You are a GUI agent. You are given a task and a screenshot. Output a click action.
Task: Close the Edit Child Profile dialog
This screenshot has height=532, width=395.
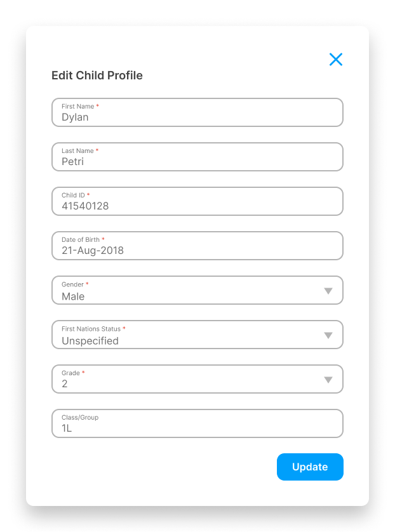(336, 59)
